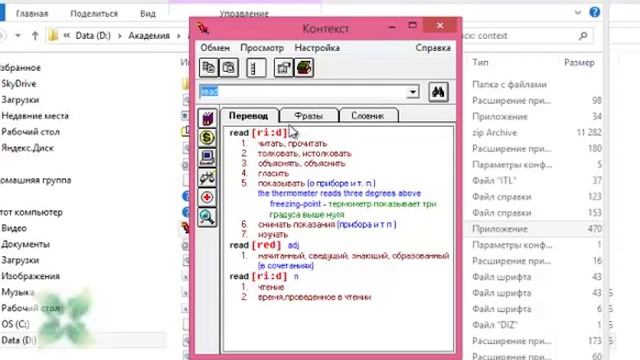Select Недавние места in the navigation pane
Viewport: 640px width, 360px height.
[35, 116]
